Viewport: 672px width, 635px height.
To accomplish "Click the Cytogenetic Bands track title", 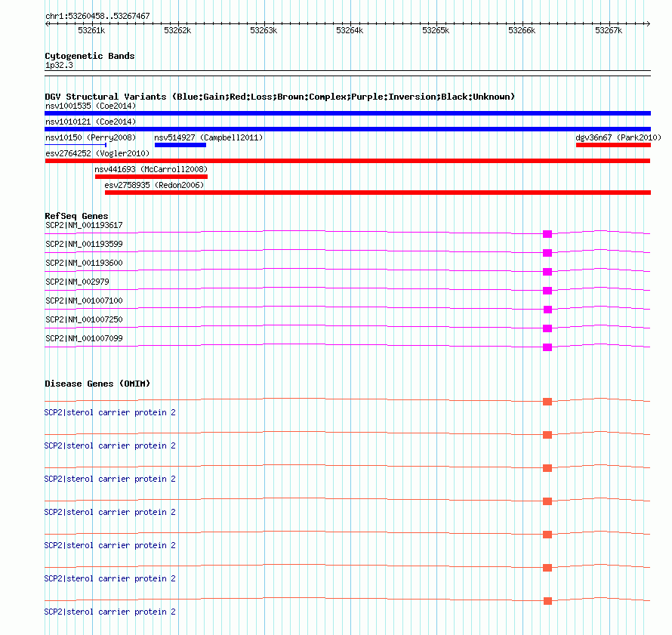I will click(x=90, y=56).
